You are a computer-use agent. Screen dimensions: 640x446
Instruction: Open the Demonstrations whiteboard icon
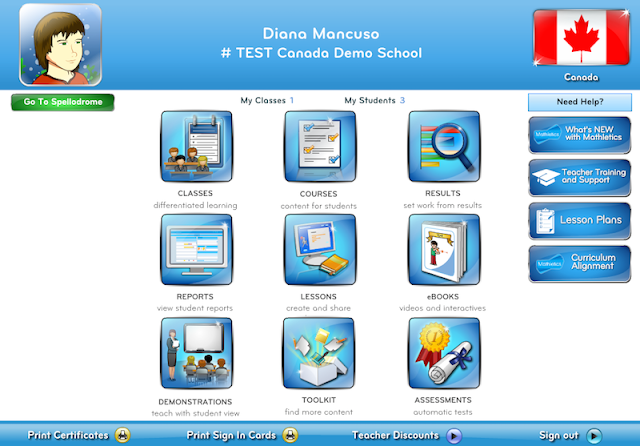pos(196,353)
